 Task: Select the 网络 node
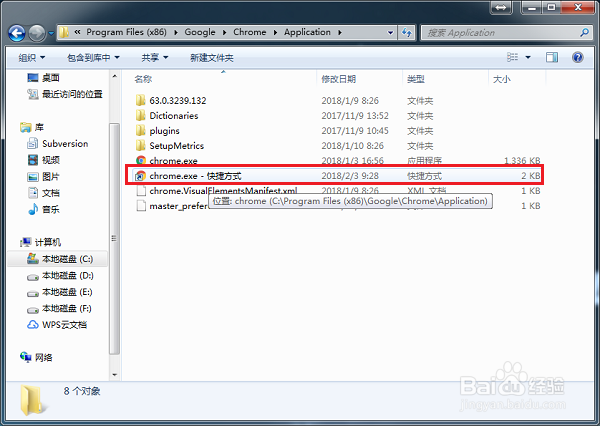pos(36,357)
